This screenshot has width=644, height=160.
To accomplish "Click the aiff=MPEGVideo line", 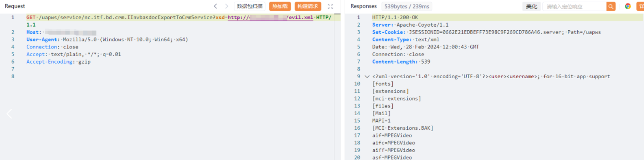I will point(394,150).
